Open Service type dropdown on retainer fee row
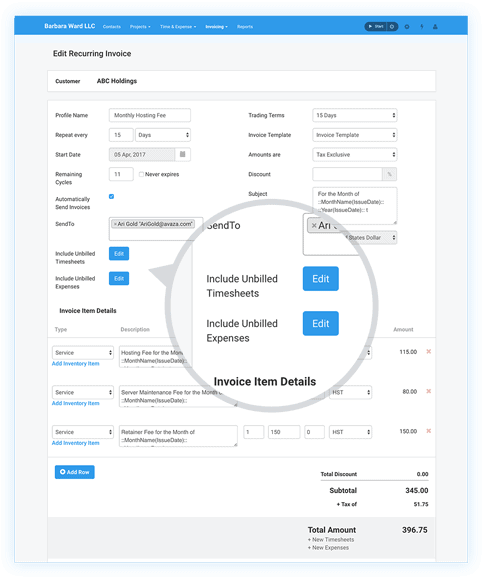This screenshot has width=483, height=578. click(83, 432)
